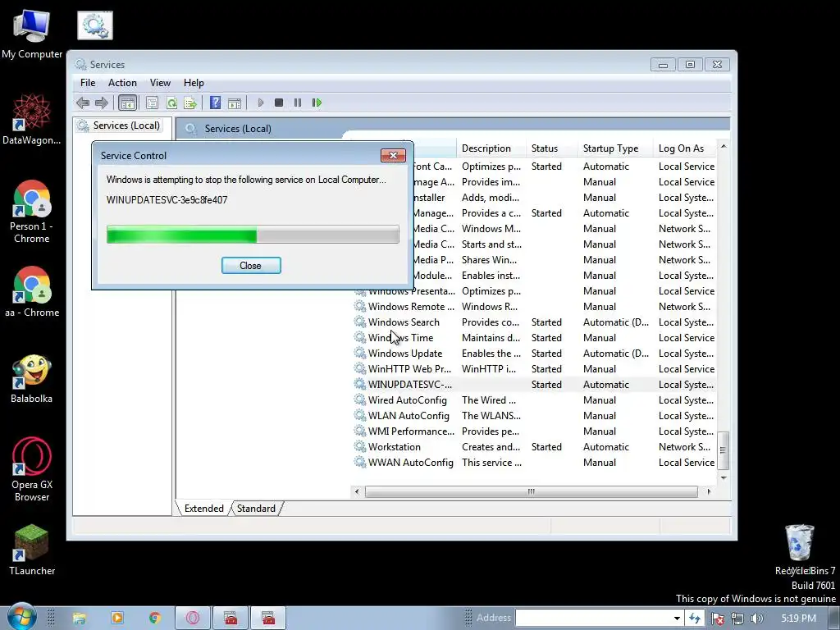Sort by the Status column header
The image size is (840, 630).
[x=552, y=148]
